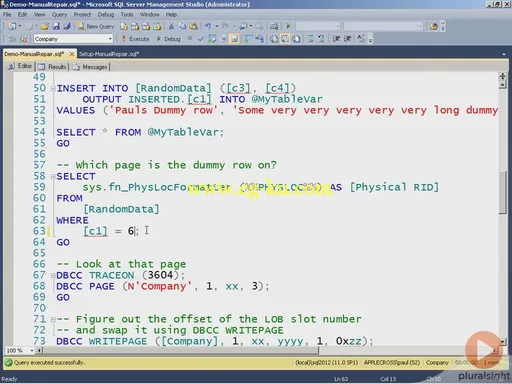Image resolution: width=512 pixels, height=384 pixels.
Task: Click the Change Connection icon
Action: (x=23, y=39)
